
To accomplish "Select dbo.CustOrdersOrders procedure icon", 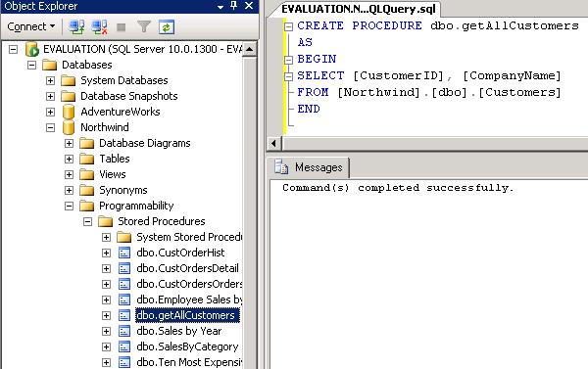I will click(x=124, y=285).
